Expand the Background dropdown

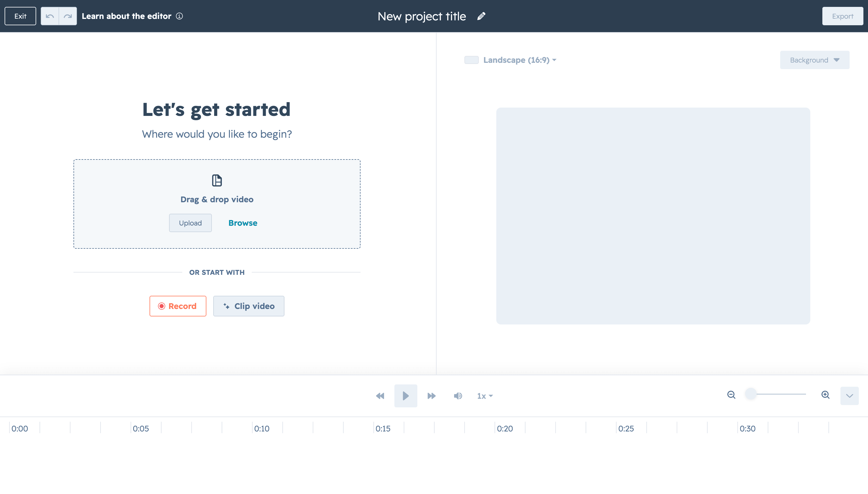(815, 60)
